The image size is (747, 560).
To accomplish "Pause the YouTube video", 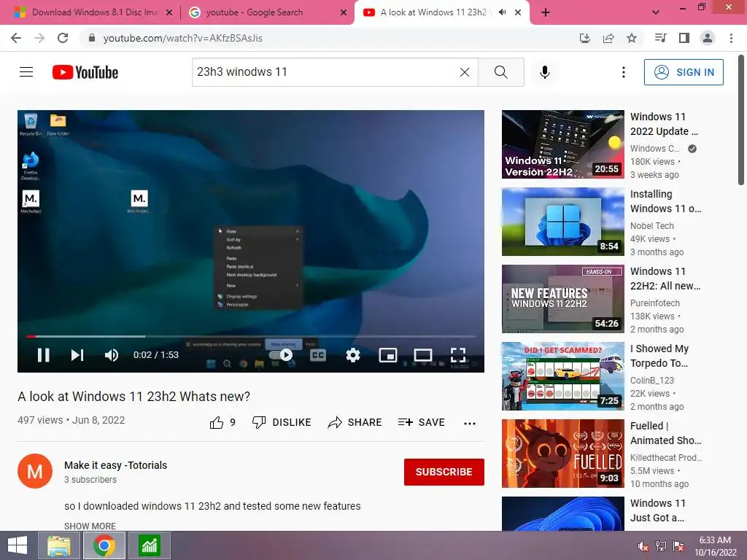I will click(43, 355).
